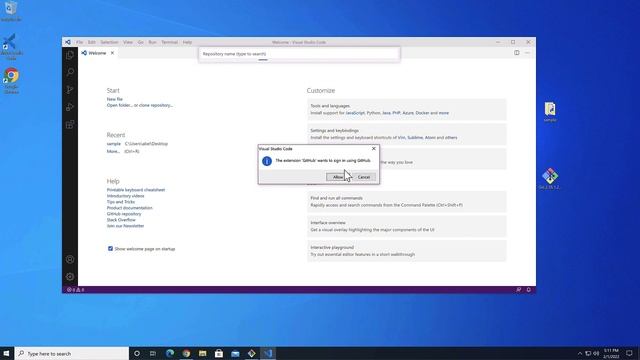Screen dimensions: 640x360
Task: Open editor More Actions ellipsis
Action: tap(527, 53)
